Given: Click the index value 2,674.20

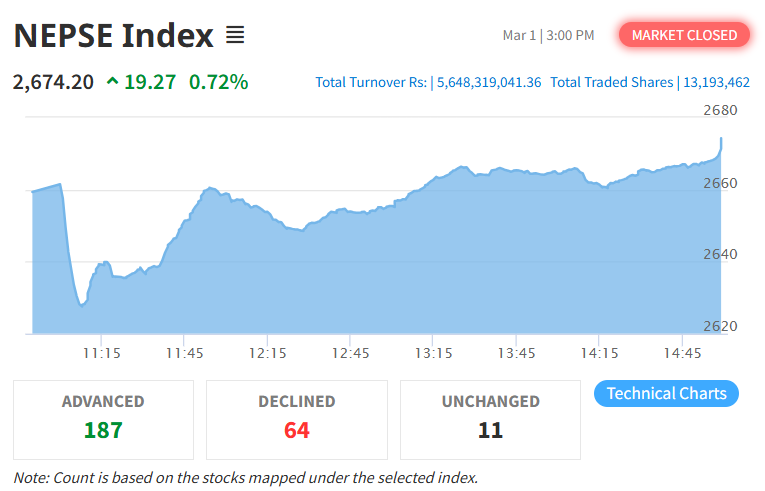Looking at the screenshot, I should (x=53, y=82).
